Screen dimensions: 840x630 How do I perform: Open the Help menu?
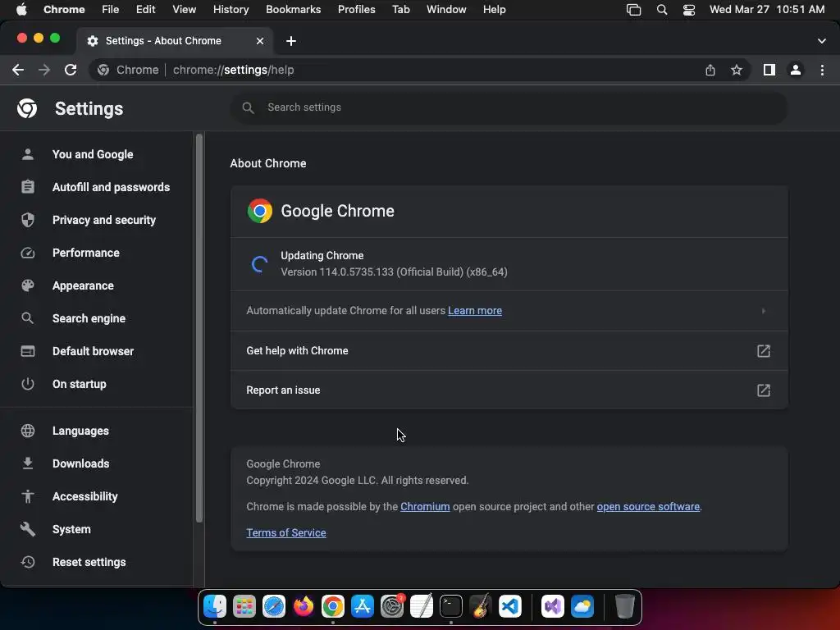pyautogui.click(x=494, y=9)
